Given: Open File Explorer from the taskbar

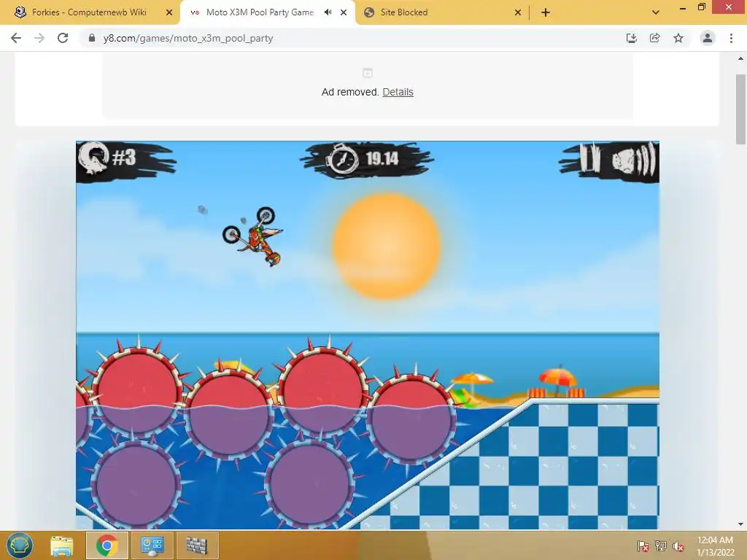Looking at the screenshot, I should 62,545.
